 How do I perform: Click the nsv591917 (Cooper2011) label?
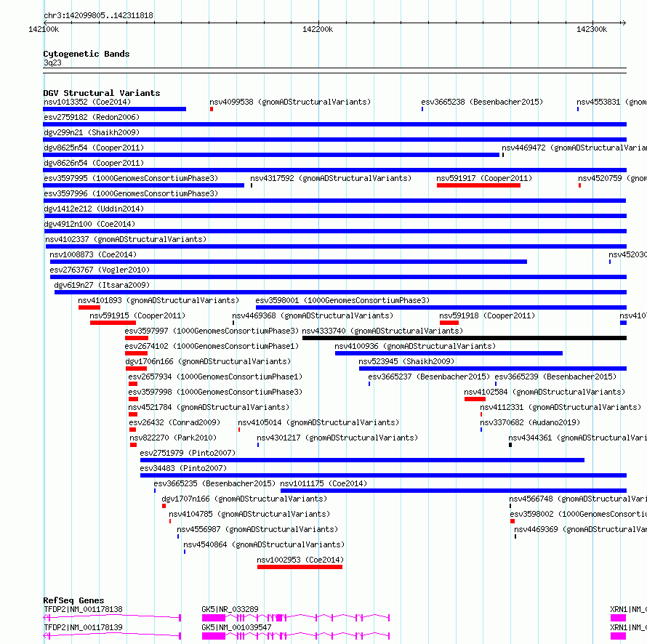coord(484,178)
